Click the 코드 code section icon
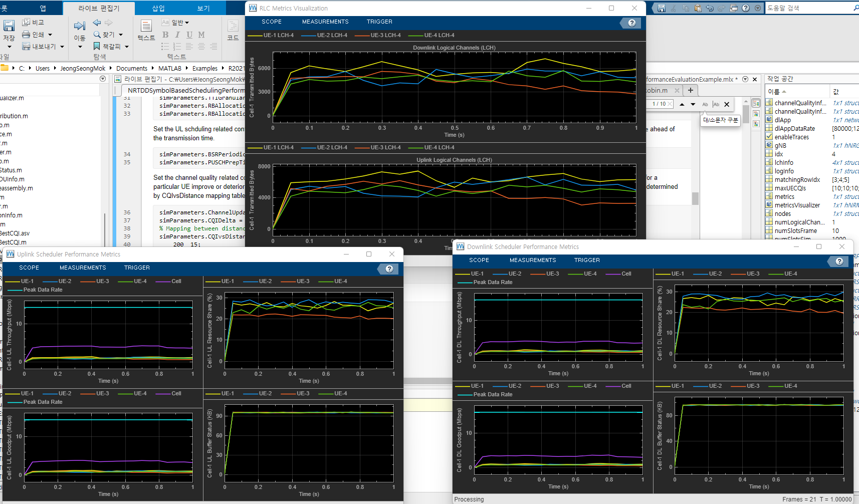Viewport: 859px width, 504px height. coord(233,26)
